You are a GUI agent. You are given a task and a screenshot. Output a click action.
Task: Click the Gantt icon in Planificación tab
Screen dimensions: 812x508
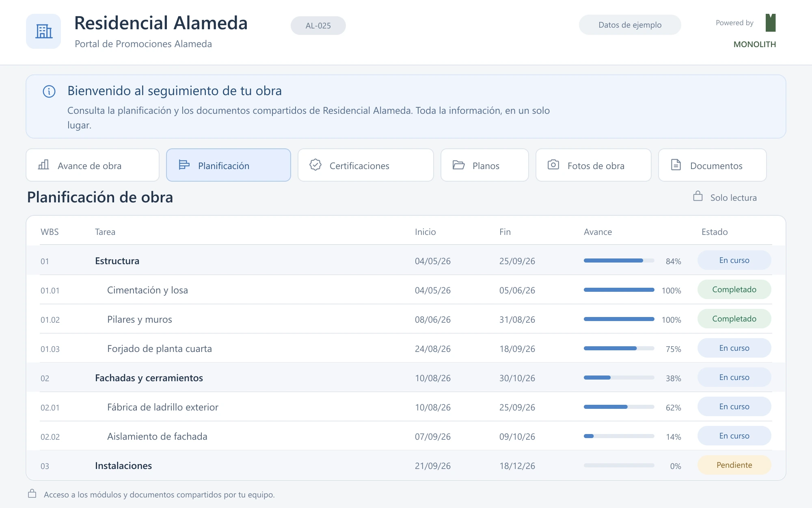pos(184,165)
